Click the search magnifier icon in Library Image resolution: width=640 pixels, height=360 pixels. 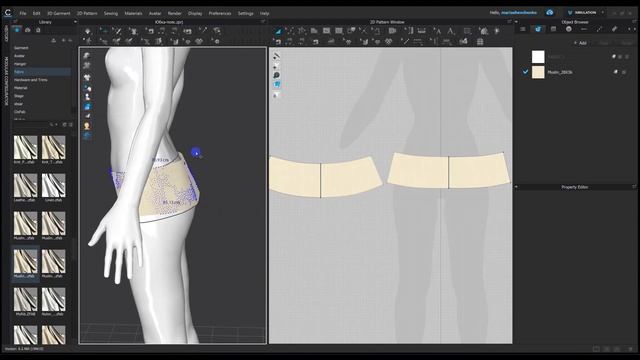click(x=51, y=124)
